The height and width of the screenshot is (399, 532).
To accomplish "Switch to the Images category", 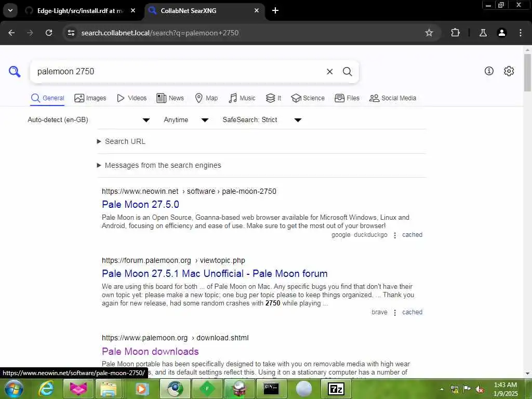I will click(90, 98).
